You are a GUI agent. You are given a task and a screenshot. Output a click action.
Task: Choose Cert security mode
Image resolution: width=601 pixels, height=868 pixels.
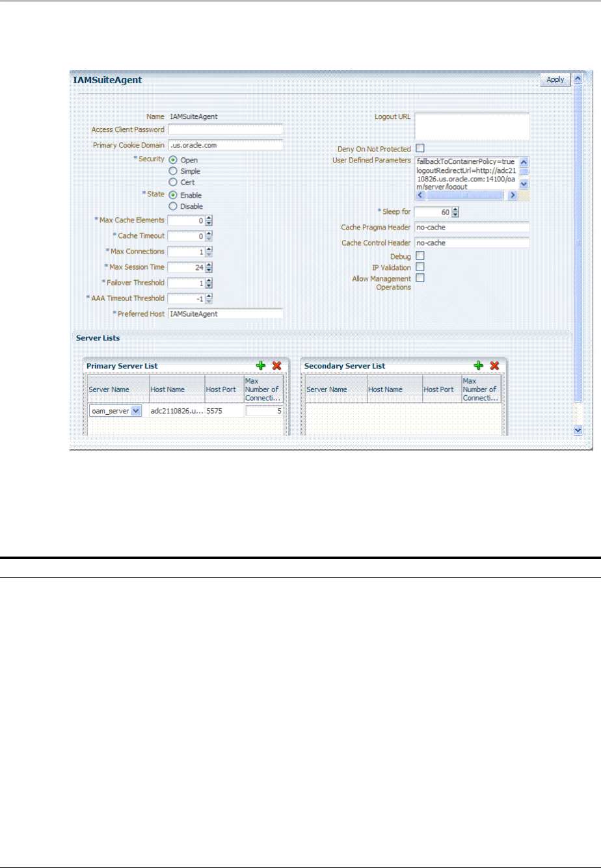(173, 182)
